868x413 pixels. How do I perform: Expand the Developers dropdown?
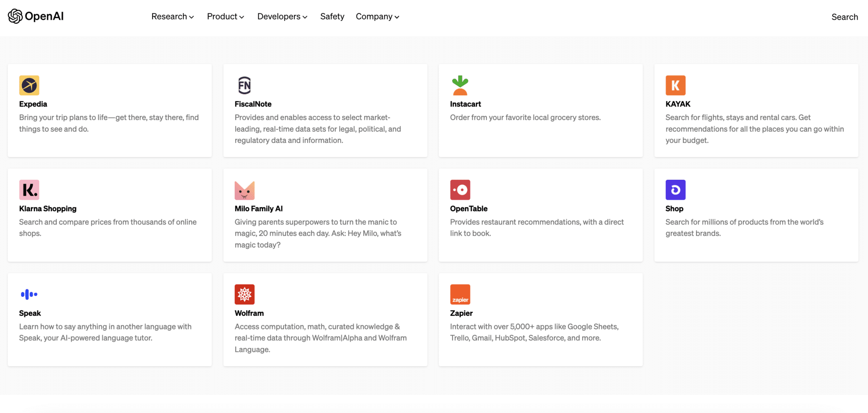coord(281,17)
